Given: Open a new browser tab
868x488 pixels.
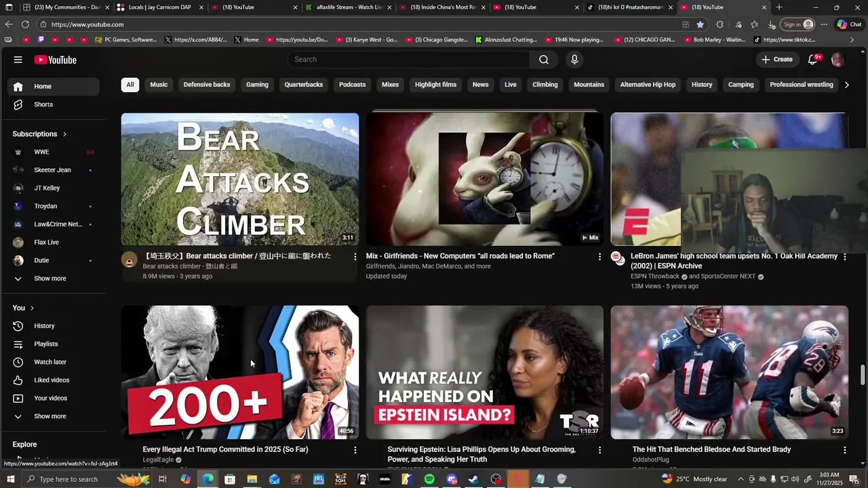Looking at the screenshot, I should (779, 7).
